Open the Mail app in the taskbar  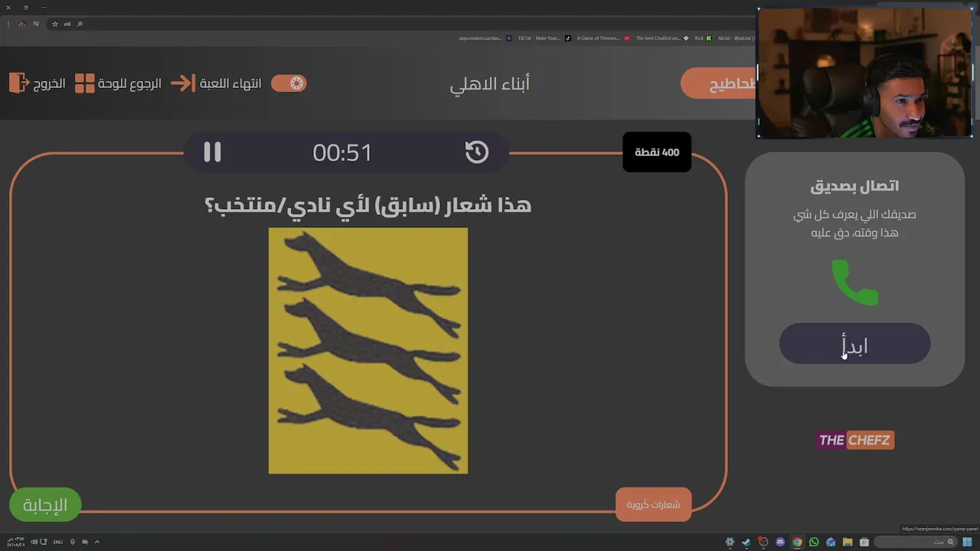point(831,542)
